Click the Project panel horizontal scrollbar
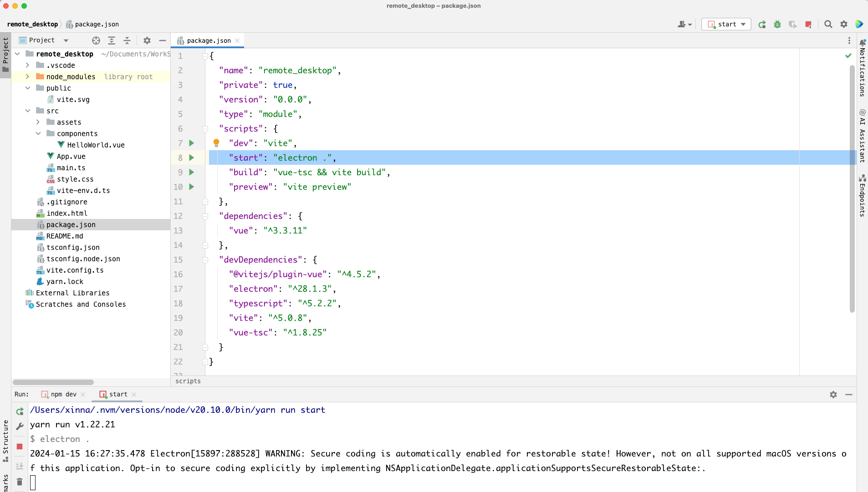The height and width of the screenshot is (492, 868). pos(53,382)
